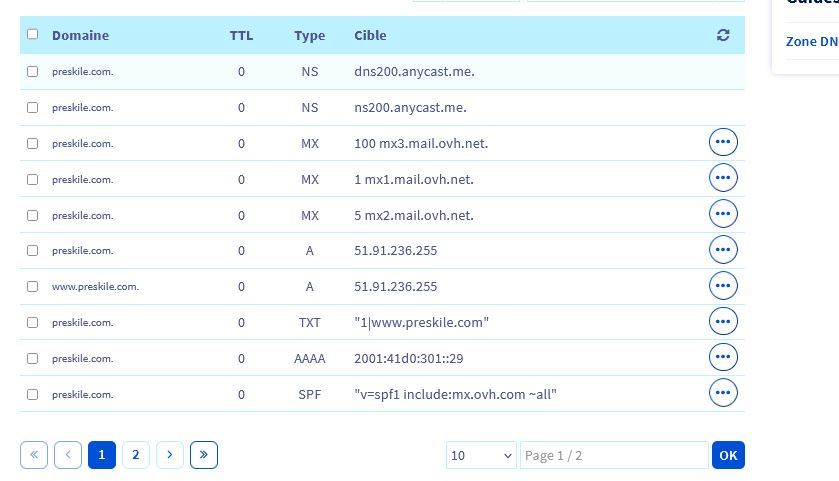Open the rows-per-page dropdown showing 10
This screenshot has width=839, height=481.
point(481,455)
